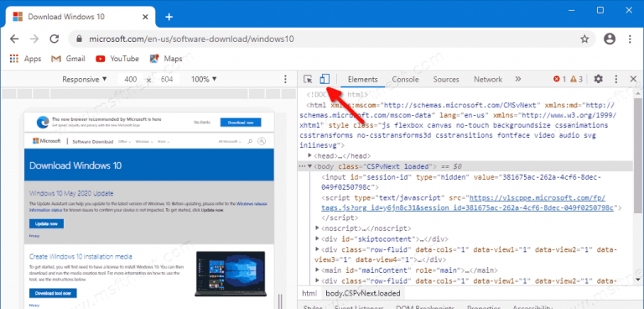This screenshot has width=644, height=309.
Task: Open the Responsive device dropdown
Action: 84,80
